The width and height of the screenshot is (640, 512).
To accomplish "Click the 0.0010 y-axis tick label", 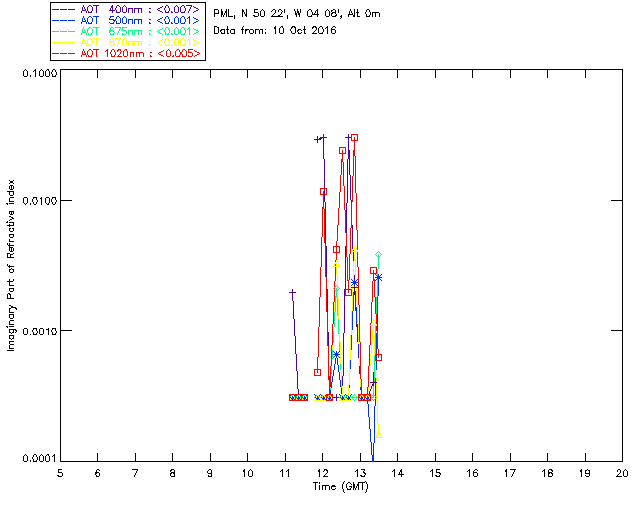I will (36, 330).
